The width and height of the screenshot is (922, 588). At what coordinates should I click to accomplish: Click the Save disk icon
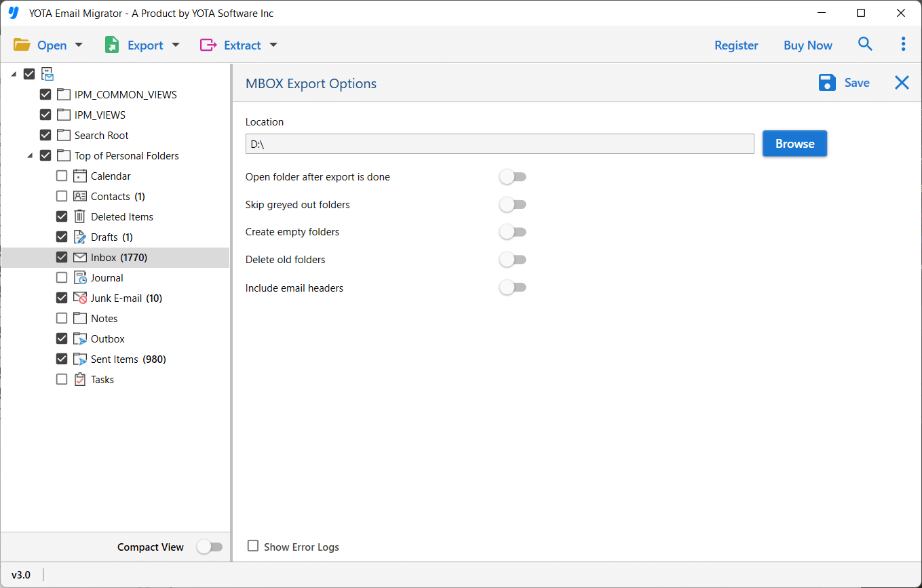(x=827, y=82)
